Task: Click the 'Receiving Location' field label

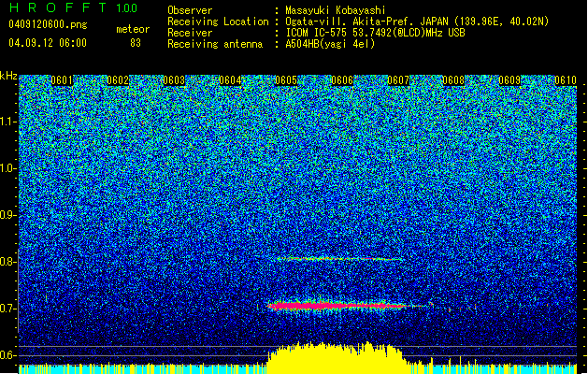Action: (x=218, y=22)
